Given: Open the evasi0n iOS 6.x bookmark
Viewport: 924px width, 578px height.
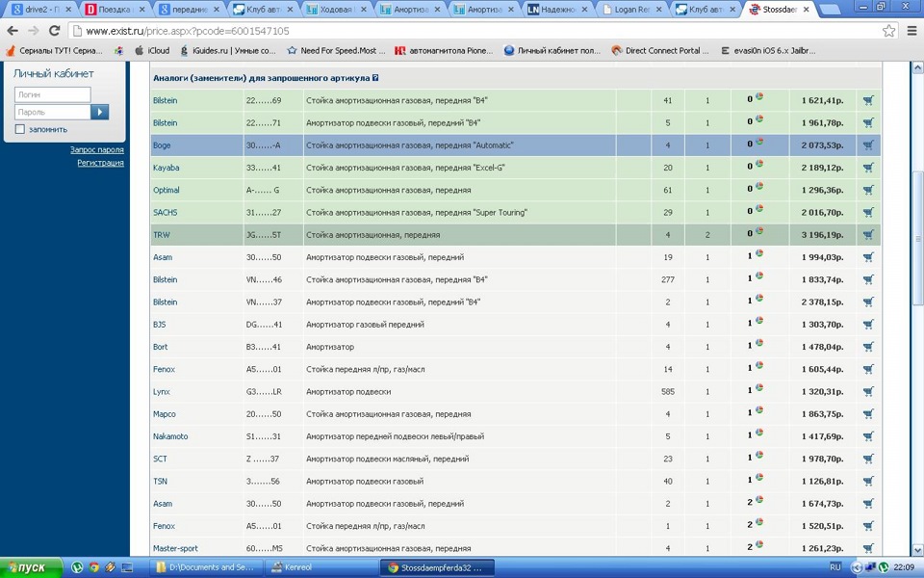Looking at the screenshot, I should tap(768, 51).
